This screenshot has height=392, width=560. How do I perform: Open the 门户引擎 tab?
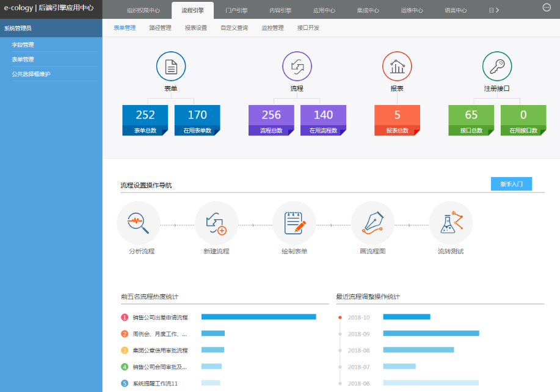(x=236, y=10)
